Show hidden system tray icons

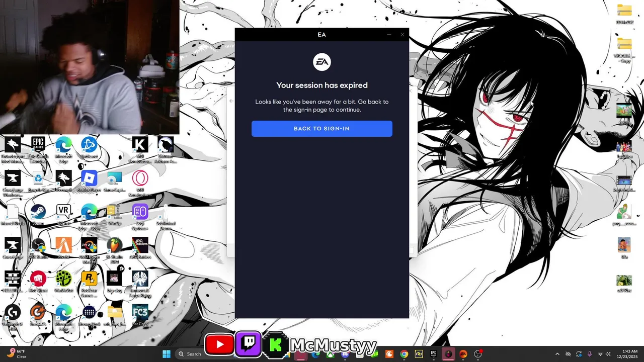[x=557, y=354]
